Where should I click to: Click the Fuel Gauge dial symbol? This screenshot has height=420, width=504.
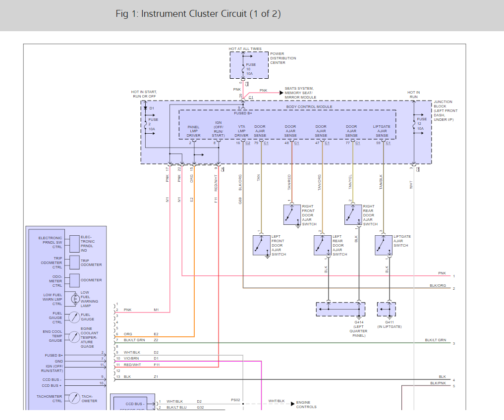pos(74,317)
